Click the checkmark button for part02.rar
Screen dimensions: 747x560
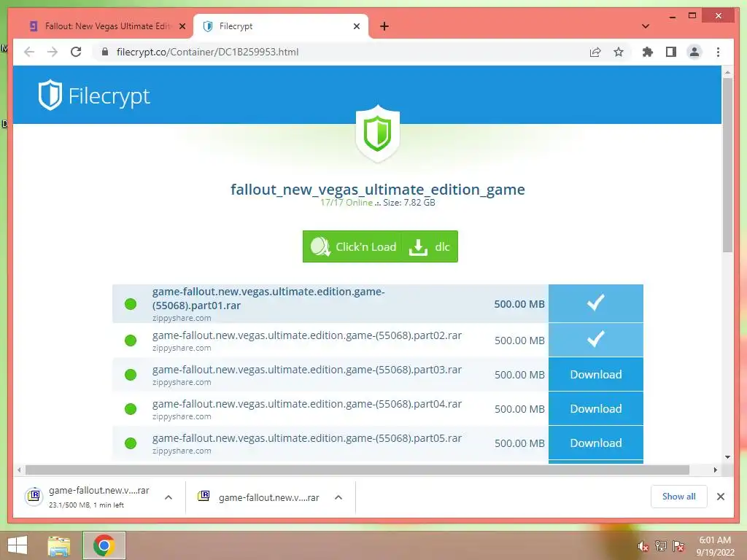click(595, 340)
